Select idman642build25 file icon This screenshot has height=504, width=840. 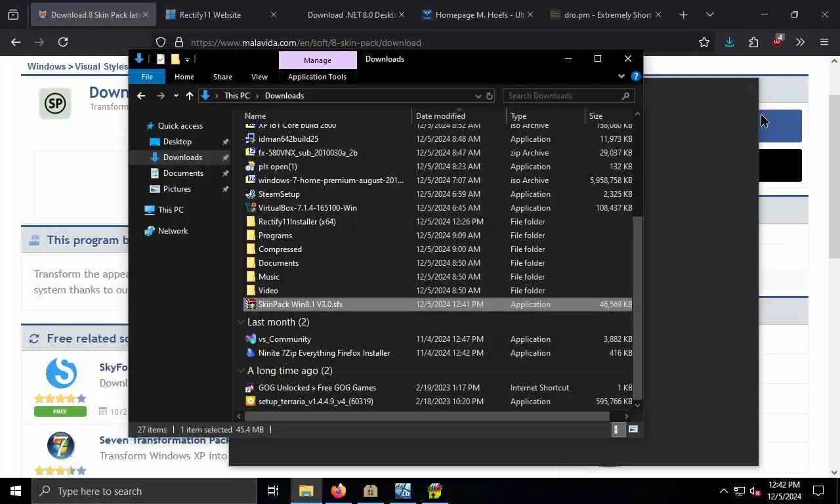point(250,139)
